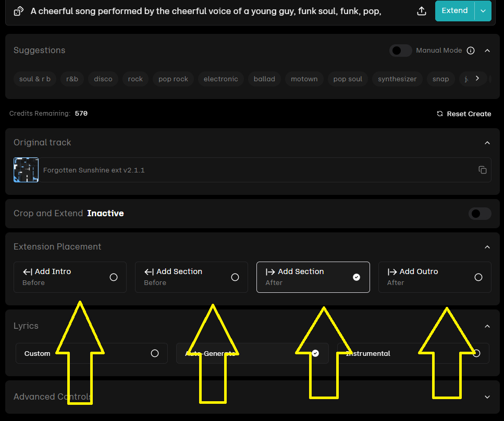Enable the Crop and Extend toggle
The width and height of the screenshot is (504, 421).
(x=480, y=213)
